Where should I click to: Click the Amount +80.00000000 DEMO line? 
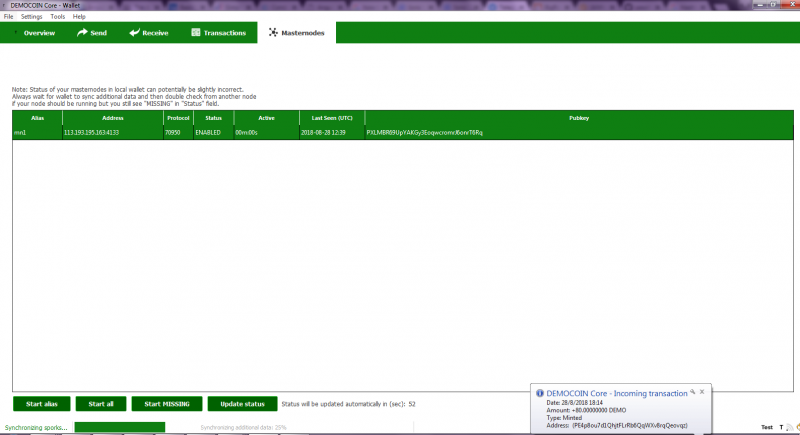[586, 410]
